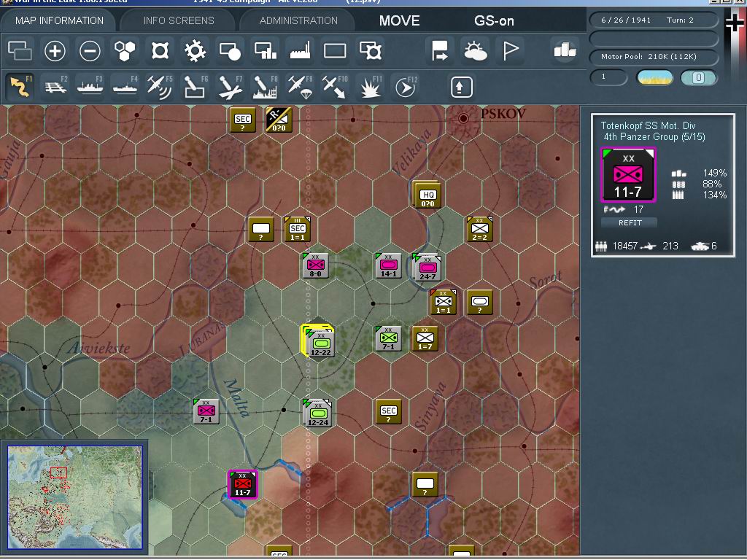Select Bomb city F8 icon

[x=265, y=87]
